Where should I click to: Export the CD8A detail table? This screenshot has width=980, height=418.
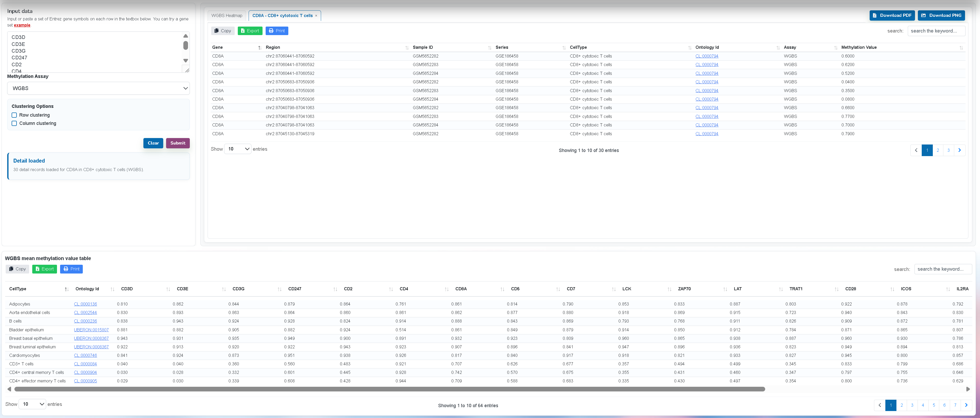tap(250, 31)
